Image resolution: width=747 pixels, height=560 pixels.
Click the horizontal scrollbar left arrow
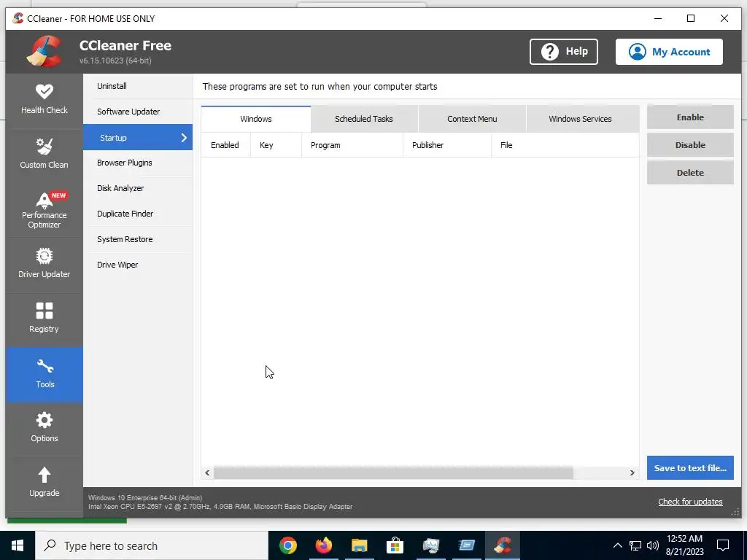tap(207, 472)
